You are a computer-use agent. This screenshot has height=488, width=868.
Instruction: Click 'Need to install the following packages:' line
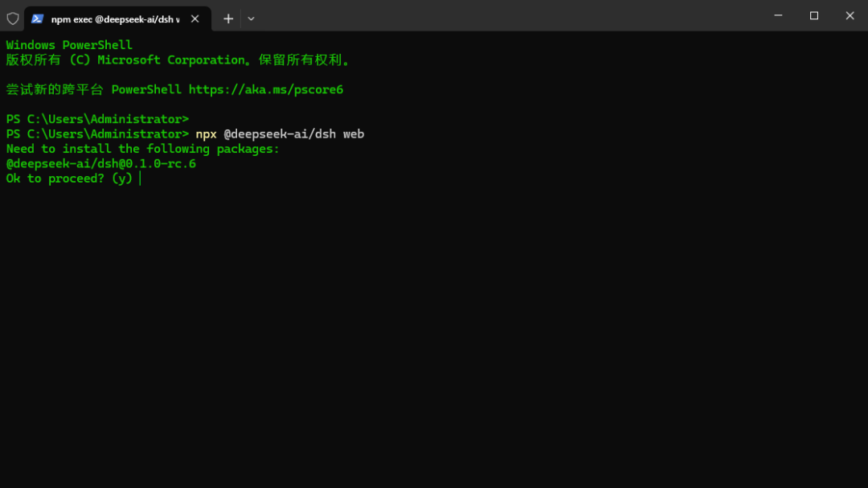pyautogui.click(x=143, y=149)
